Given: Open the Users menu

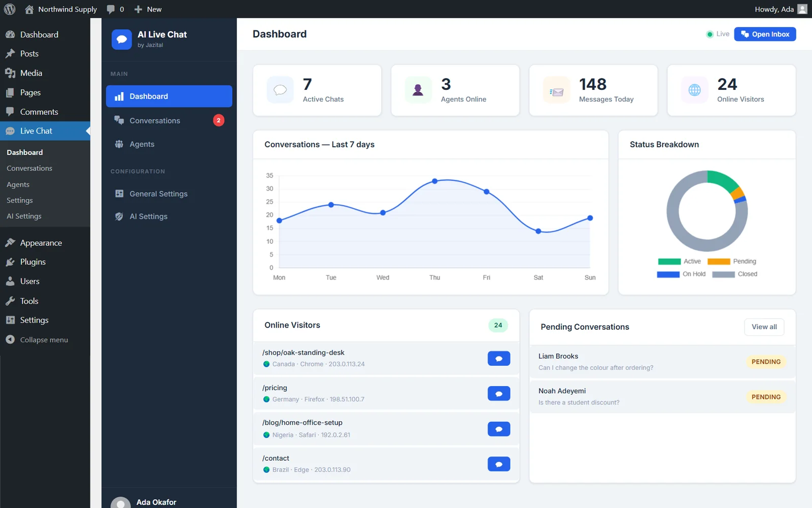Looking at the screenshot, I should point(45,281).
